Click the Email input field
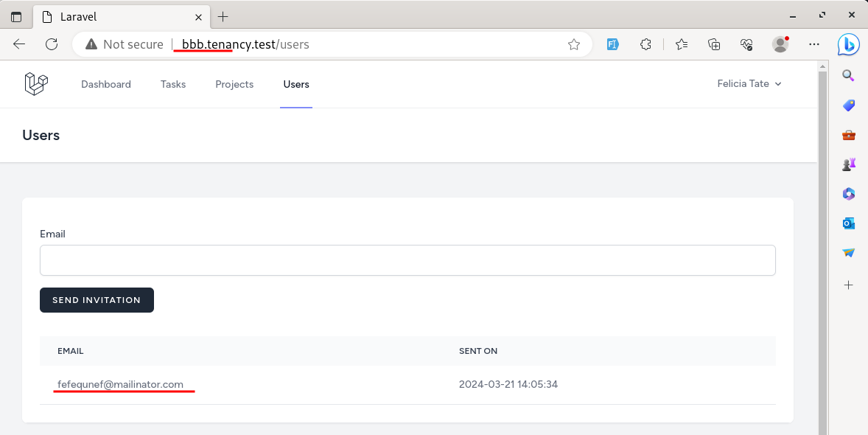Image resolution: width=868 pixels, height=435 pixels. [407, 260]
